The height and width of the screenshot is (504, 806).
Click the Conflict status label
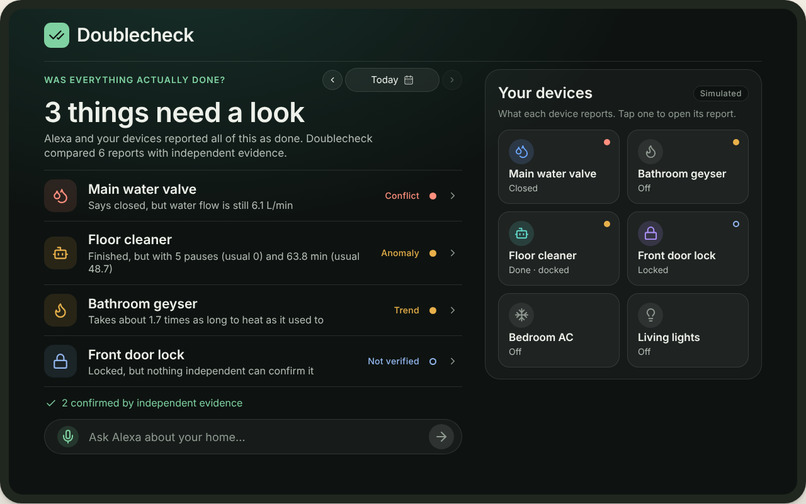click(402, 196)
